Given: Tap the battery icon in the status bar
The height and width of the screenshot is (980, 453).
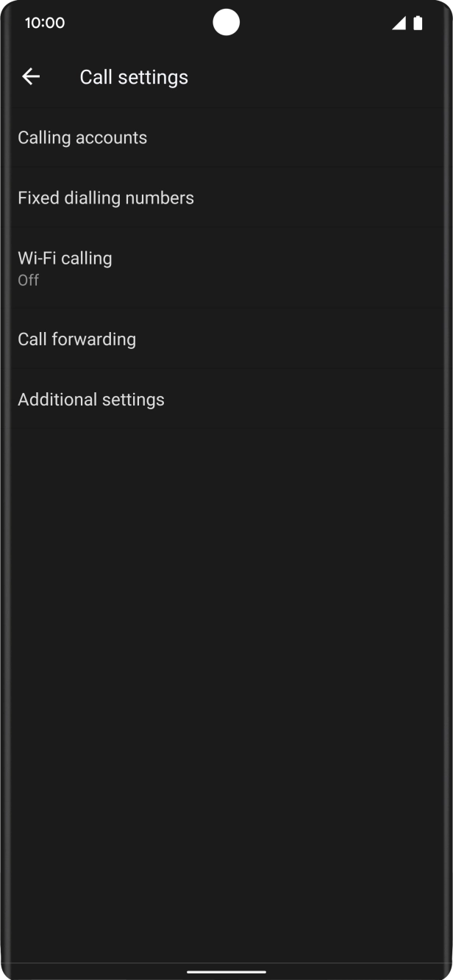Looking at the screenshot, I should coord(419,23).
